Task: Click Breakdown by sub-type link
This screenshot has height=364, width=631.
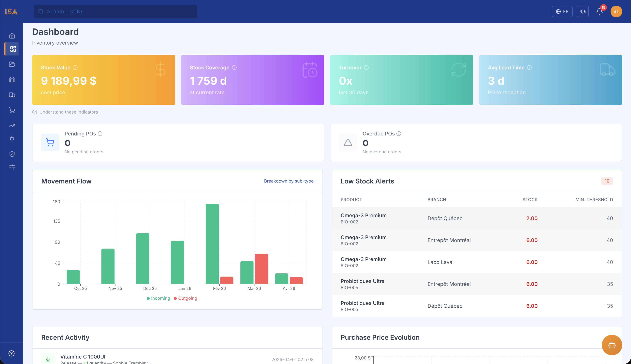Action: coord(288,181)
